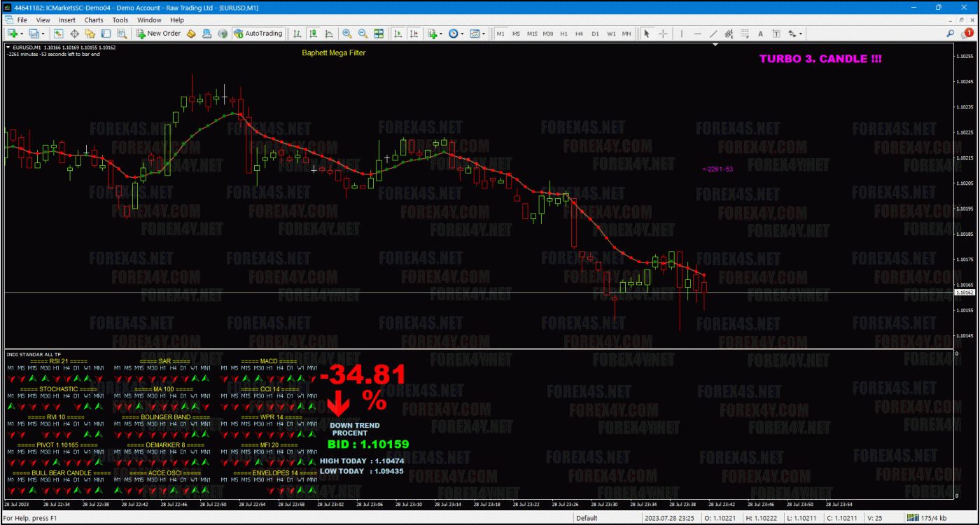Switch to Candlesticks chart type

pyautogui.click(x=313, y=34)
